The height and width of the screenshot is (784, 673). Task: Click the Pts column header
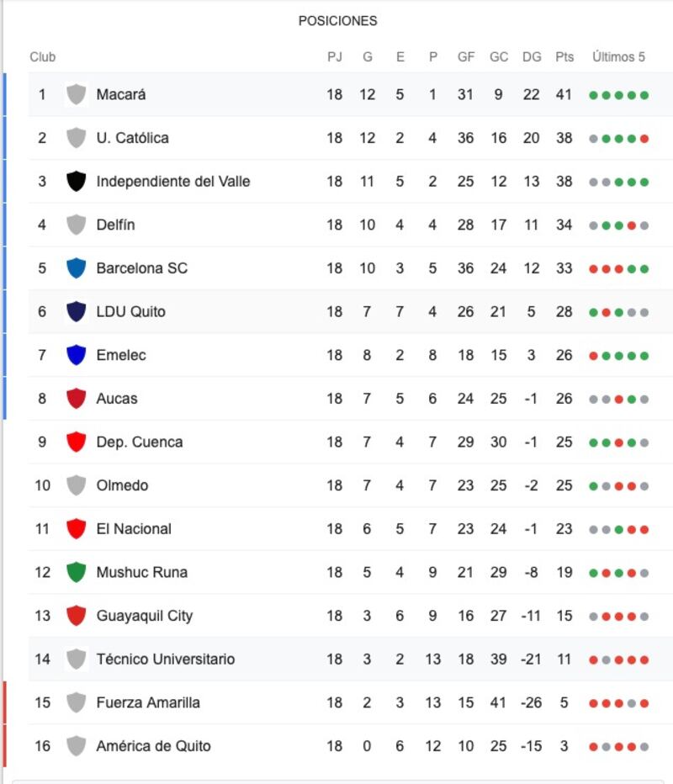564,56
